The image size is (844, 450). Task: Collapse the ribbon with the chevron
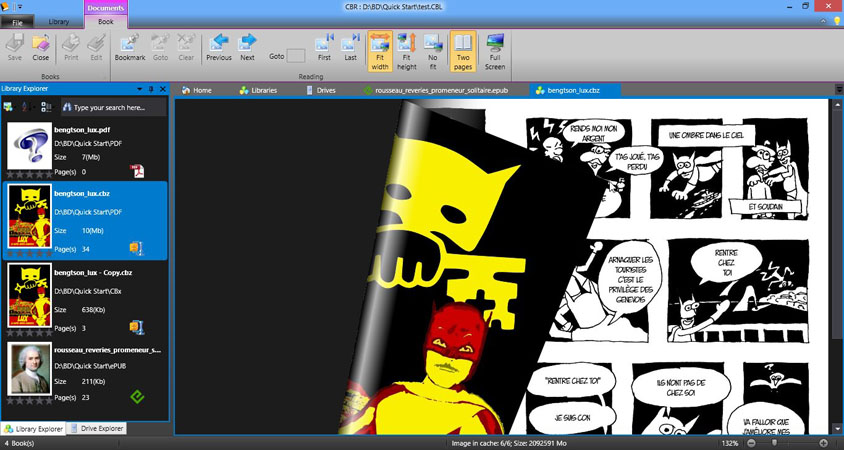click(823, 21)
